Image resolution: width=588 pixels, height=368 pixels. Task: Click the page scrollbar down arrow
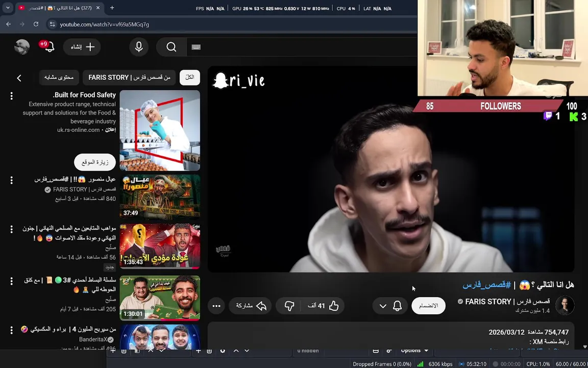coord(584,347)
